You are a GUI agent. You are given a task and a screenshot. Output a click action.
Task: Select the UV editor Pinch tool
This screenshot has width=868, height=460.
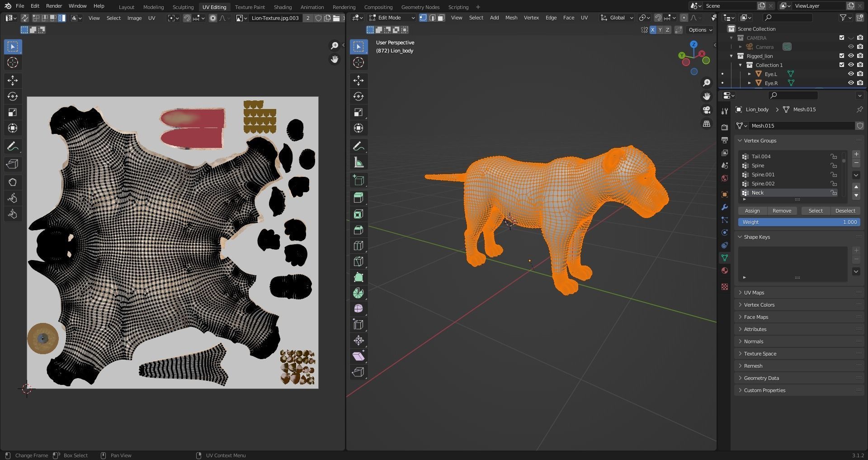point(13,214)
